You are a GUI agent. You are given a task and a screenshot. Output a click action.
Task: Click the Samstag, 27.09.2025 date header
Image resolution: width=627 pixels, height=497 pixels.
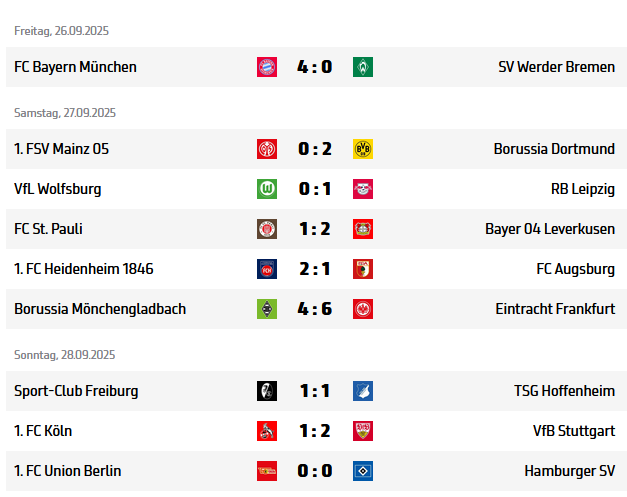pyautogui.click(x=65, y=113)
